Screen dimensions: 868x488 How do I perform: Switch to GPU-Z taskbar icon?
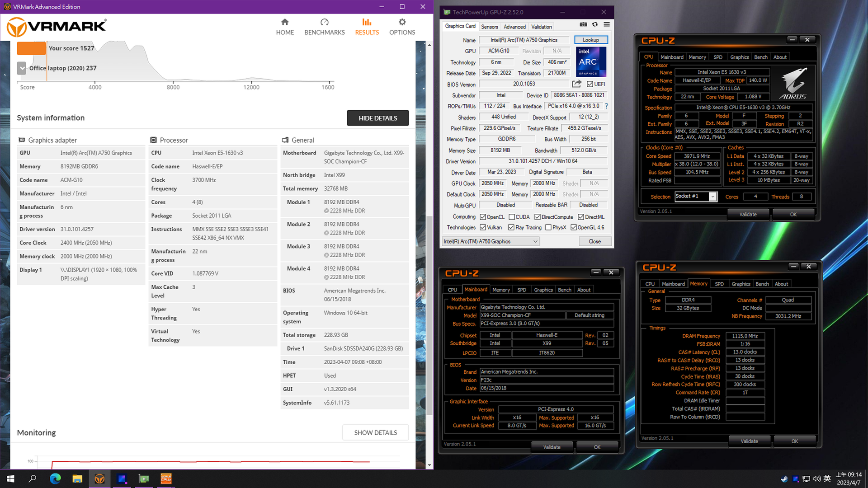point(144,479)
